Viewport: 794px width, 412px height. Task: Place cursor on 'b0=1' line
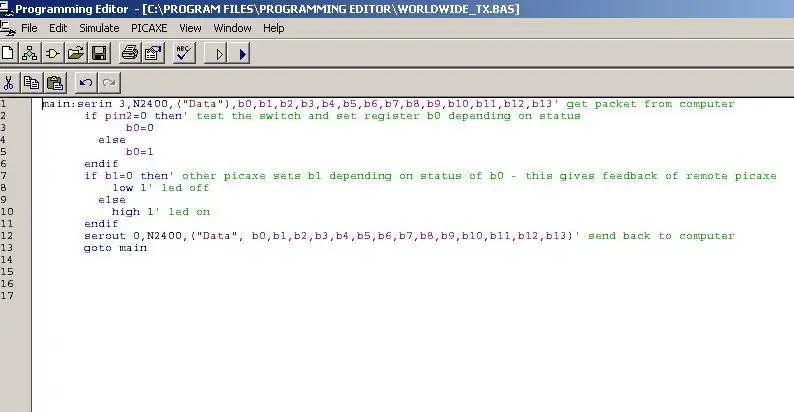140,152
